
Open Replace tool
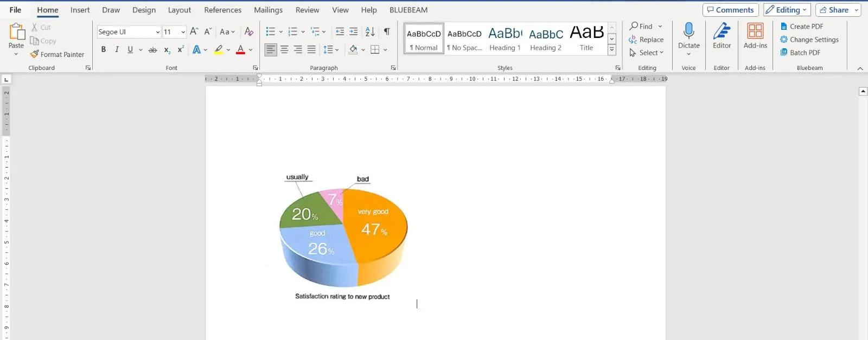coord(646,40)
